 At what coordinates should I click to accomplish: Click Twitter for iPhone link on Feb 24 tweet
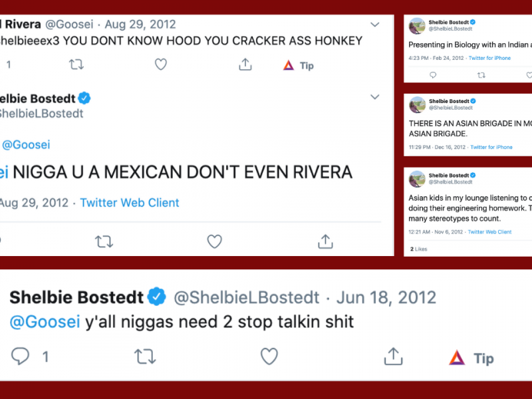(x=489, y=59)
